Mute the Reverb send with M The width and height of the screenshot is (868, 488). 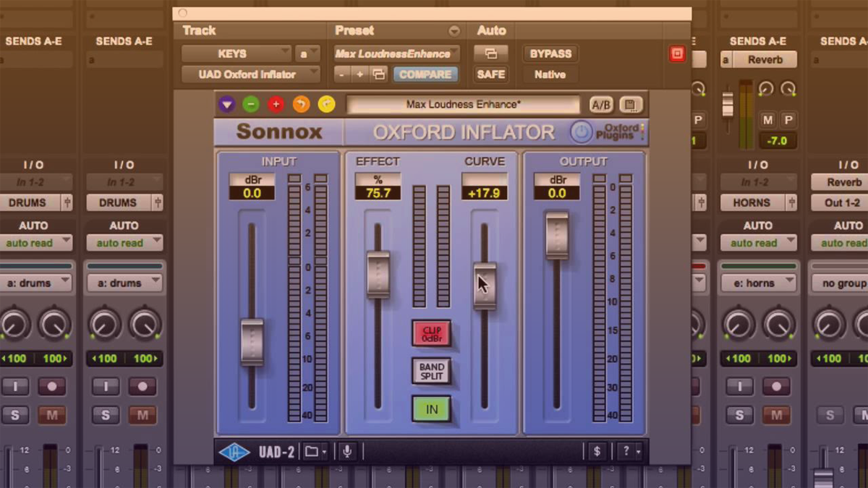click(x=768, y=120)
